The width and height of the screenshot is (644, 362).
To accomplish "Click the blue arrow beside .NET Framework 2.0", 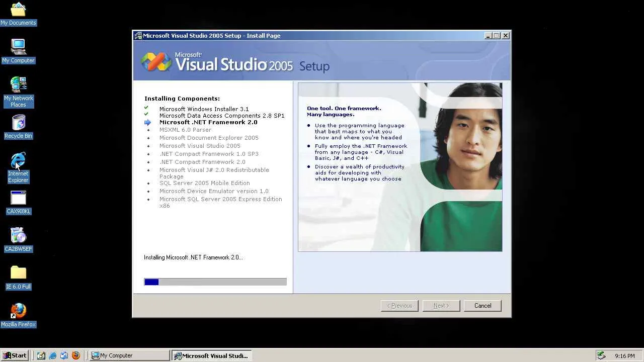I will [147, 122].
